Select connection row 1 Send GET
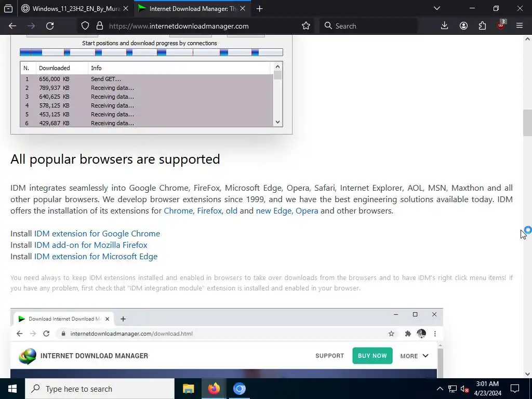 click(147, 79)
